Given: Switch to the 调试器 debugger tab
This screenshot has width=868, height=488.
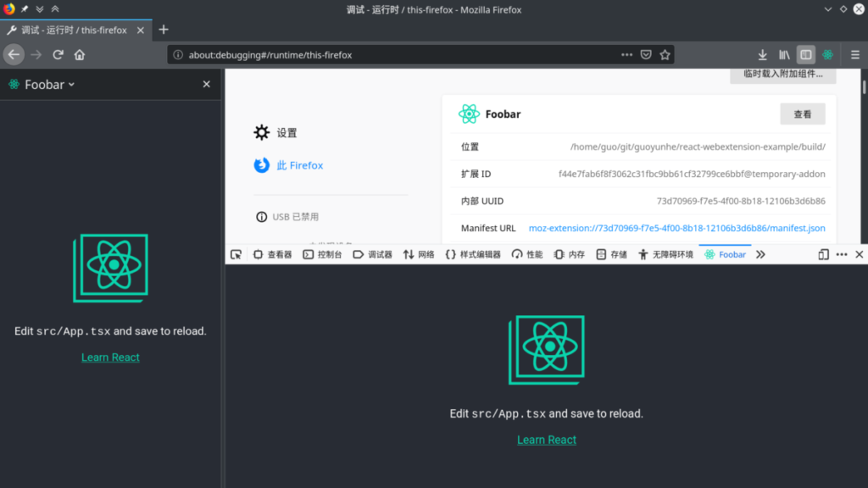Looking at the screenshot, I should [373, 254].
